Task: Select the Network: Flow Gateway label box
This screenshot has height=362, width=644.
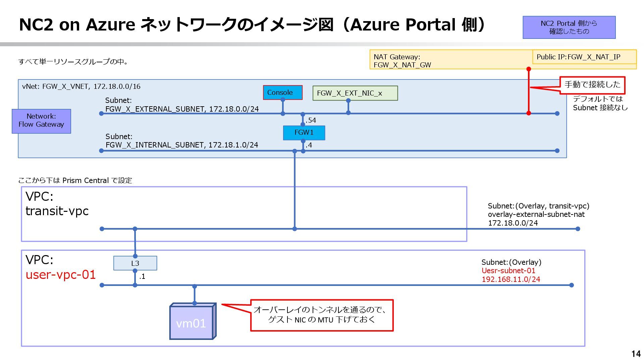Action: point(41,121)
